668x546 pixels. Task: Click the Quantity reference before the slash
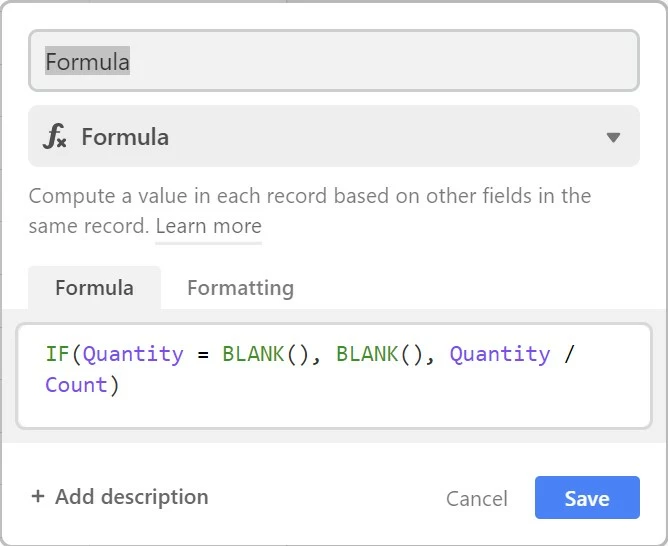pyautogui.click(x=500, y=354)
